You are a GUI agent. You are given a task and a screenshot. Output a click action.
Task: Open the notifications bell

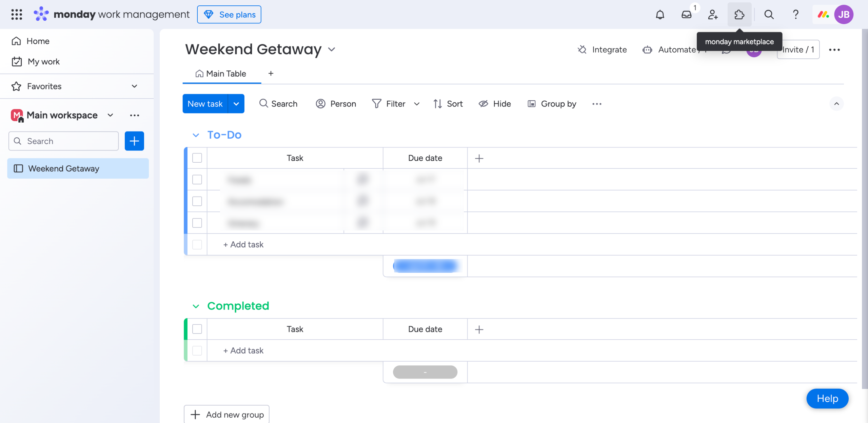(660, 15)
